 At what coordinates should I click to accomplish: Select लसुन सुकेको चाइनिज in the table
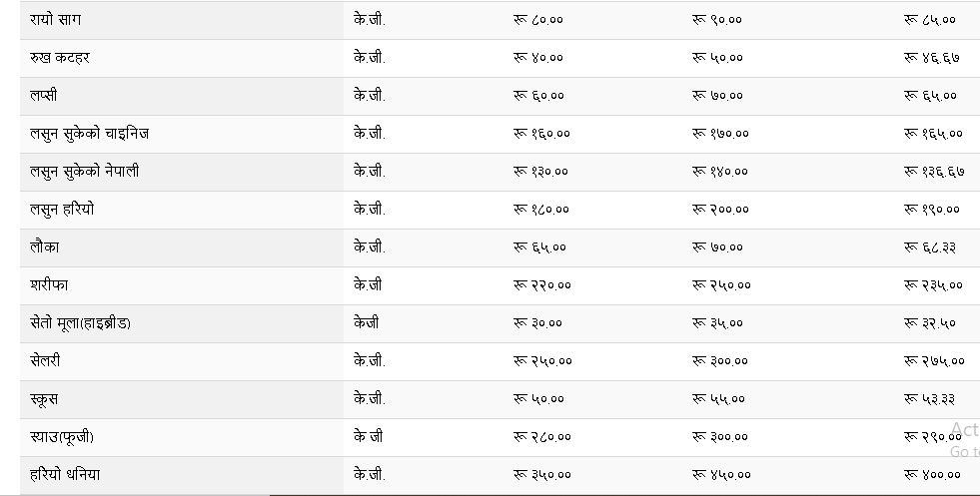click(x=90, y=134)
